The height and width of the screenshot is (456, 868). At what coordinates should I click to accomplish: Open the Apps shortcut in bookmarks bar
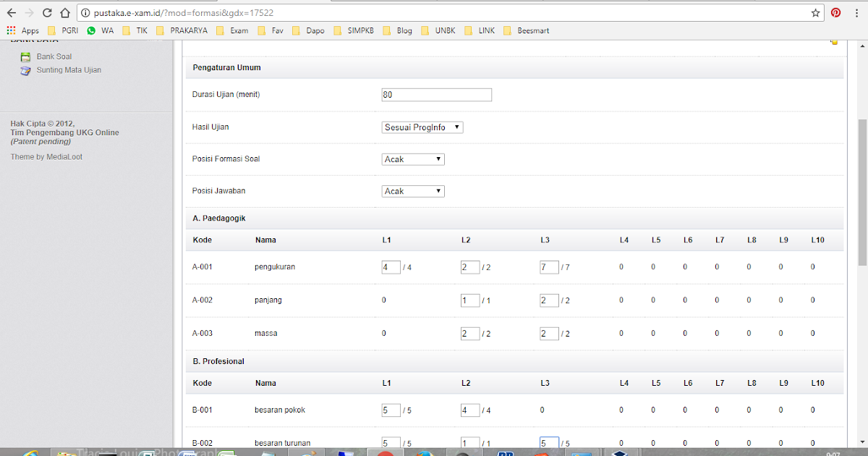(23, 30)
